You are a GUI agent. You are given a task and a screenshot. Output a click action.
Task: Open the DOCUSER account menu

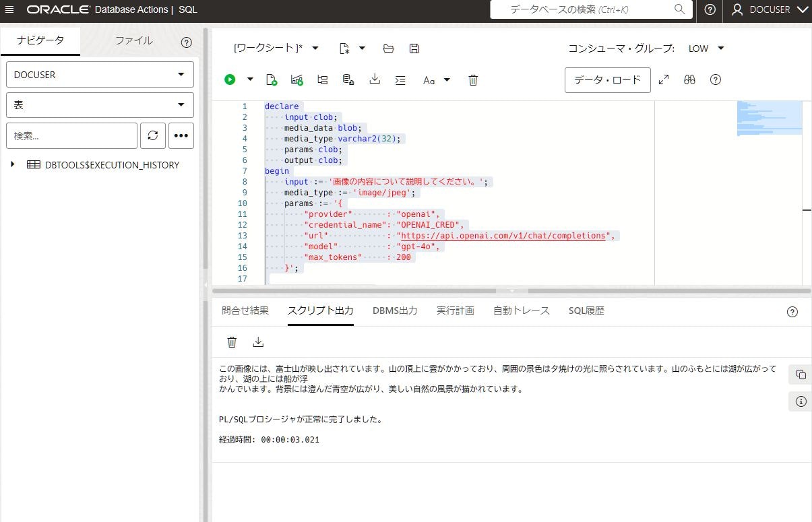(770, 9)
